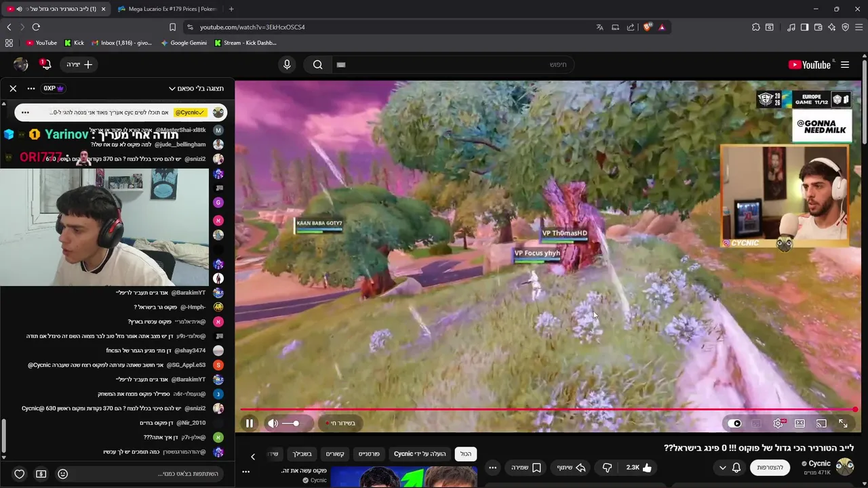This screenshot has height=488, width=868.
Task: Expand the chat view mode dropdown
Action: [x=197, y=89]
